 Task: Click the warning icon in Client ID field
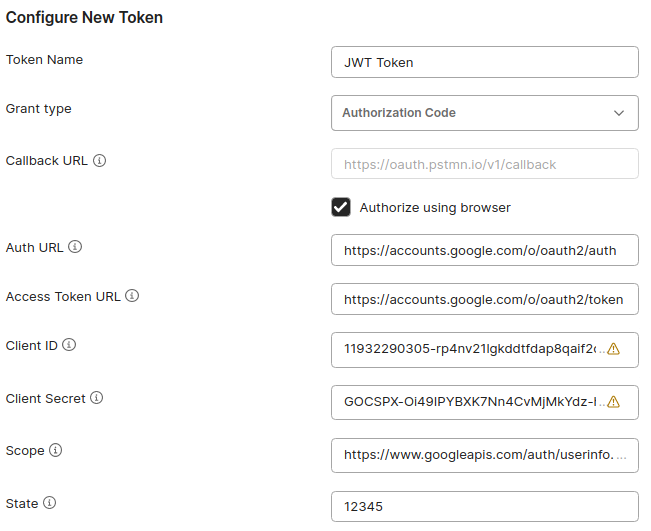[613, 350]
